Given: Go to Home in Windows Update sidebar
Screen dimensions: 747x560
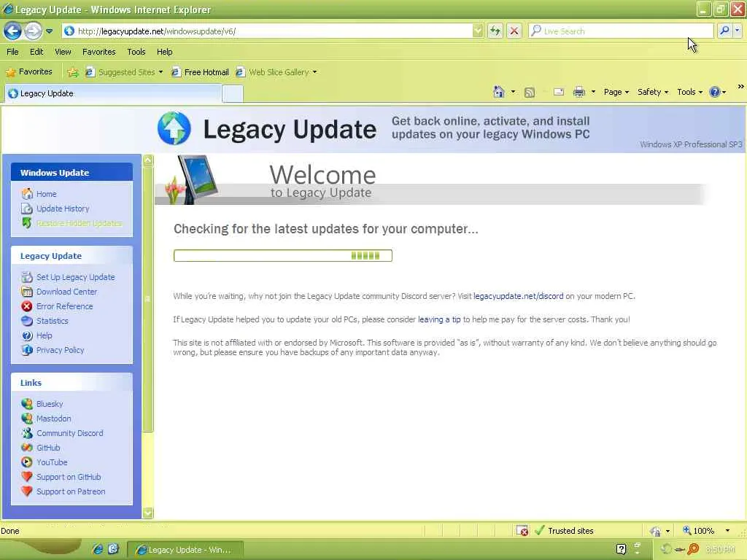Looking at the screenshot, I should pyautogui.click(x=46, y=194).
